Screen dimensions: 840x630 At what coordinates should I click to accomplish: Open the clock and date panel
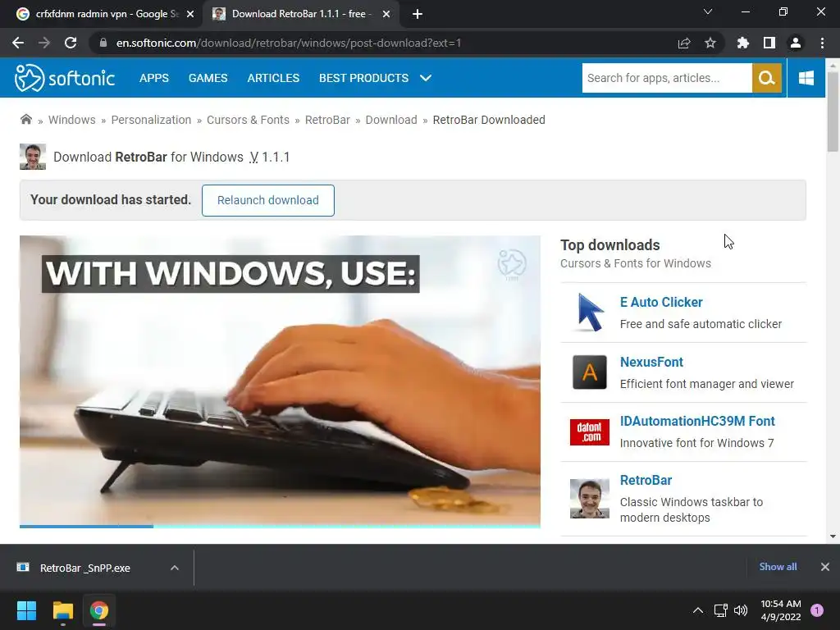tap(781, 610)
